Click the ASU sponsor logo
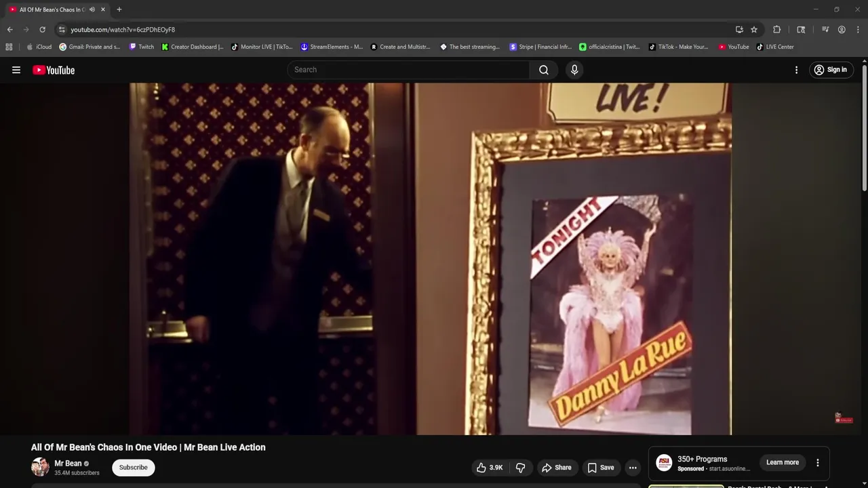 pos(665,463)
